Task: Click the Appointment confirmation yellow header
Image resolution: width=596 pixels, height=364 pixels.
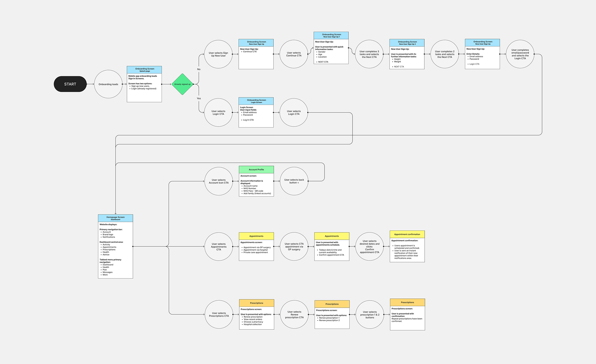Action: 407,234
